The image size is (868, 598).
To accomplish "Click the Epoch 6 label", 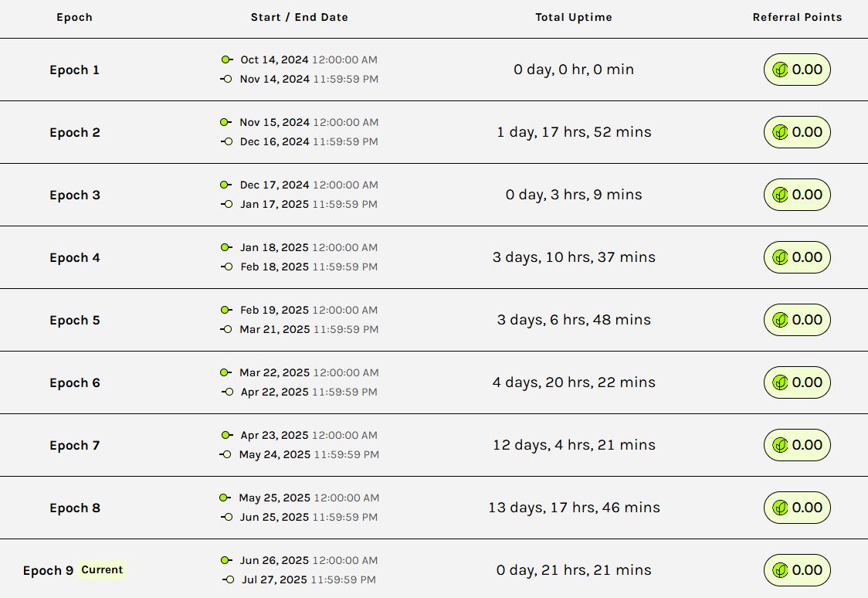I will tap(75, 383).
